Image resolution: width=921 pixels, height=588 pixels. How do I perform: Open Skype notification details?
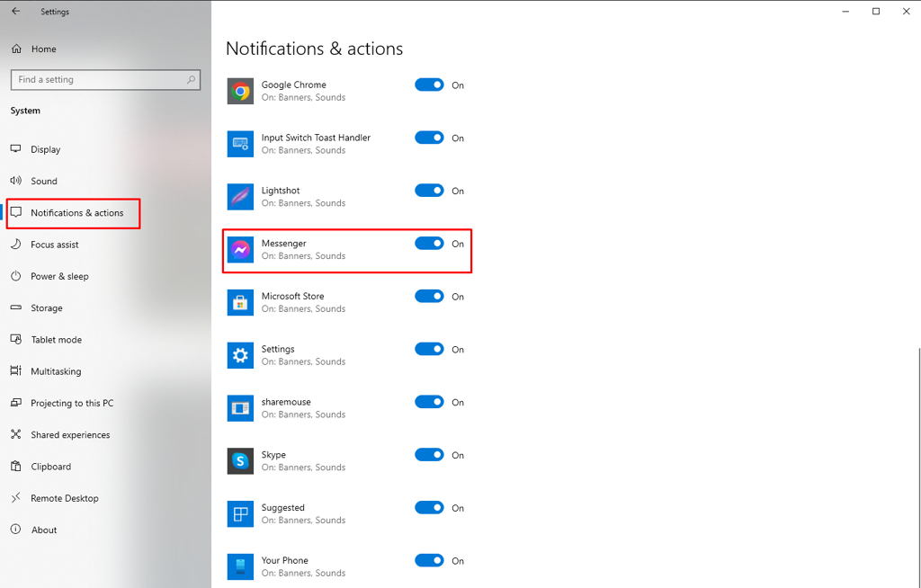point(303,461)
